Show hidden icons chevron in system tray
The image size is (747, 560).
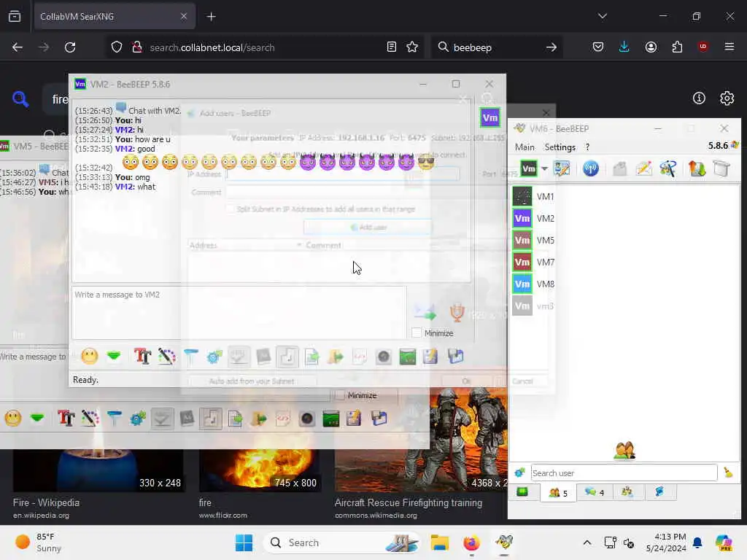tap(587, 542)
